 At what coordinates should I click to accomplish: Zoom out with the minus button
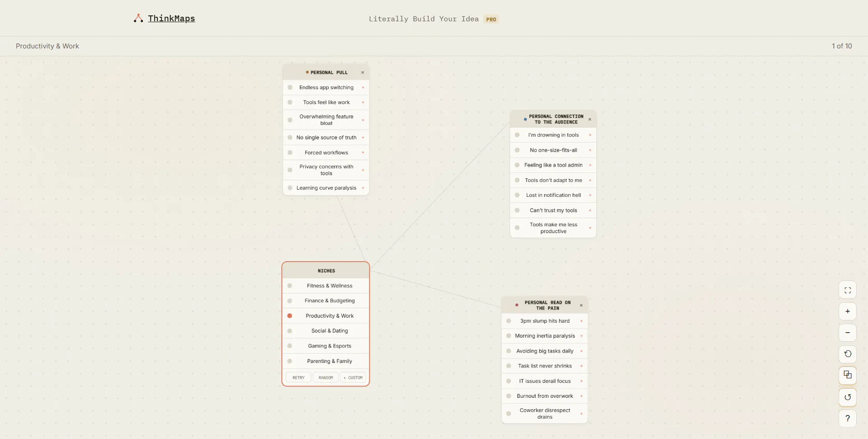pyautogui.click(x=848, y=333)
